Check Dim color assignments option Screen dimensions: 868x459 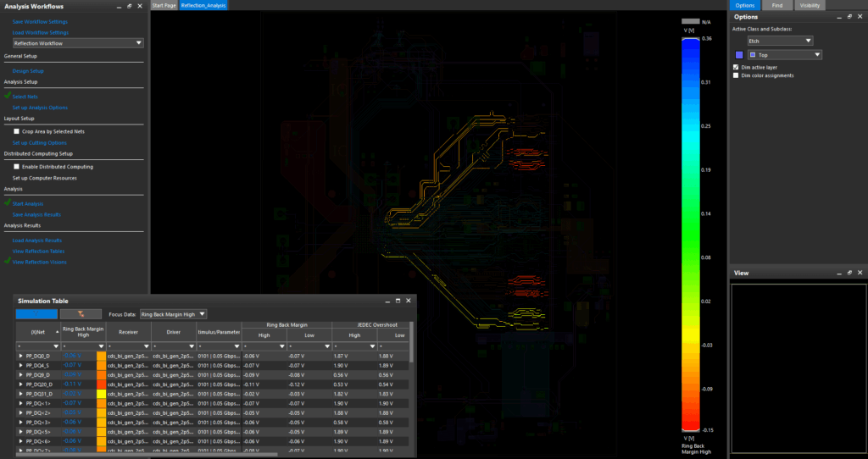click(736, 75)
